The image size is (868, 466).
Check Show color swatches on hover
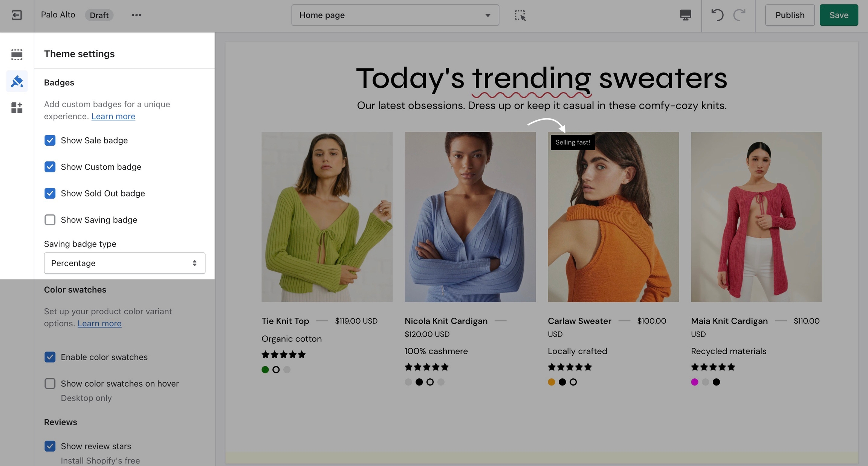coord(50,384)
